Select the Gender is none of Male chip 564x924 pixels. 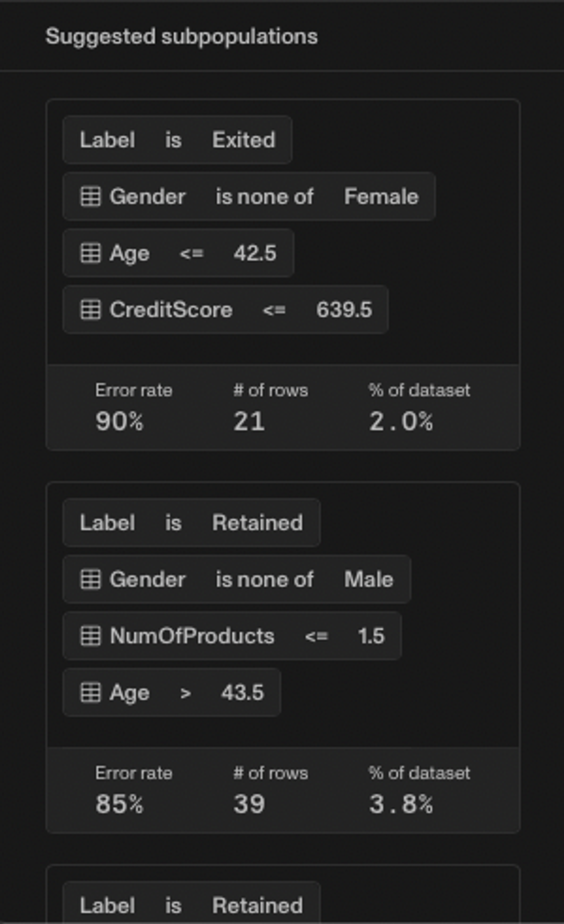click(237, 580)
